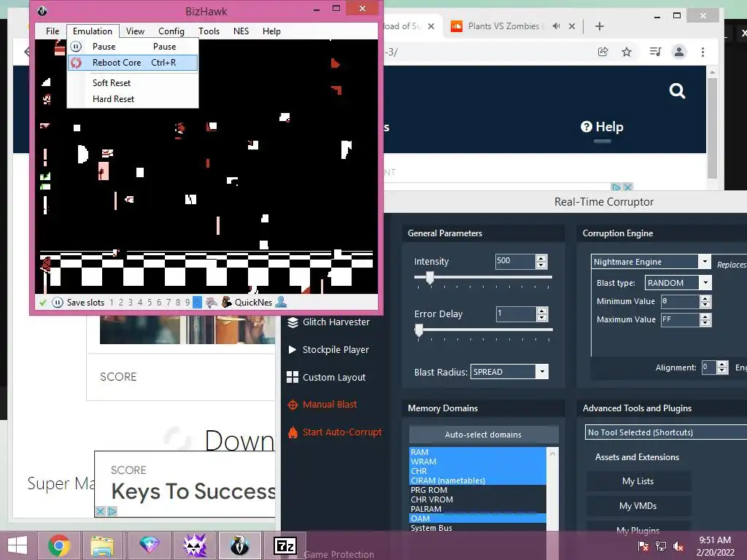This screenshot has height=560, width=747.
Task: Decrease Error Delay with the down stepper
Action: tap(541, 318)
